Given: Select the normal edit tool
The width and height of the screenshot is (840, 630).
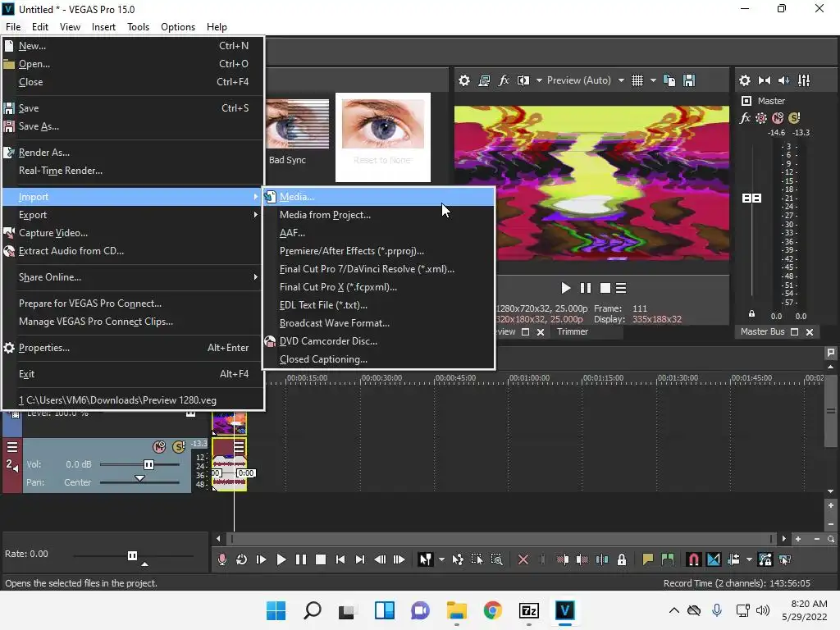Looking at the screenshot, I should (426, 559).
